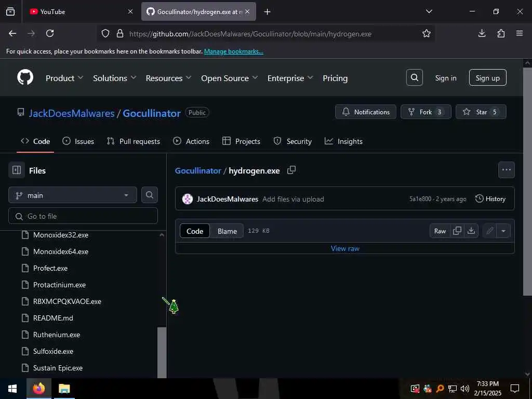Expand the Solutions menu

(x=115, y=78)
